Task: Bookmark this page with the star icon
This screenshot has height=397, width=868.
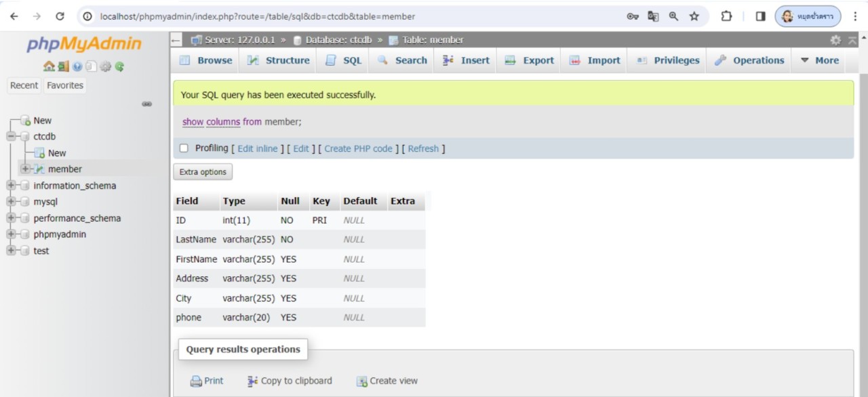Action: 694,16
